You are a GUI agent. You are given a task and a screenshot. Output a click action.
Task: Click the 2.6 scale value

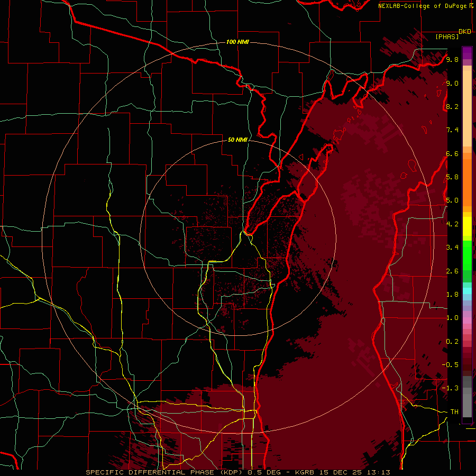(x=452, y=271)
